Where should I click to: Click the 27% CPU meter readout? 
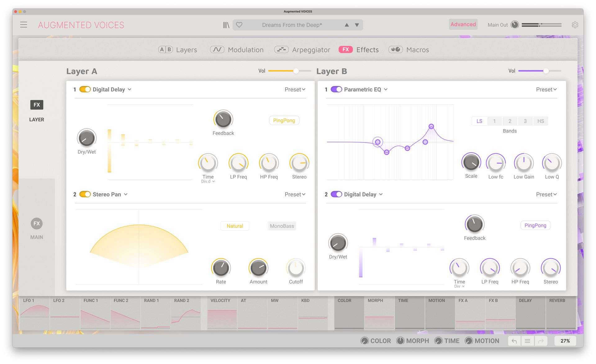pos(565,341)
